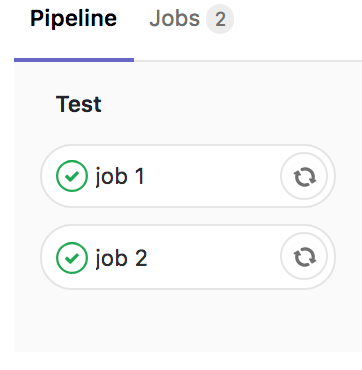Screen dimensions: 362x370
Task: Open the job 2 link
Action: tap(121, 258)
